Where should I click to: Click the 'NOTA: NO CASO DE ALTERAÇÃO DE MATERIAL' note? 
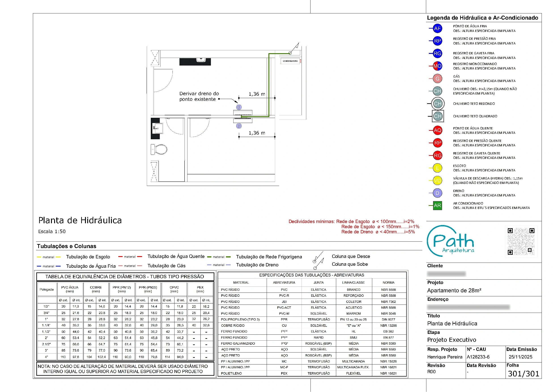[123, 369]
